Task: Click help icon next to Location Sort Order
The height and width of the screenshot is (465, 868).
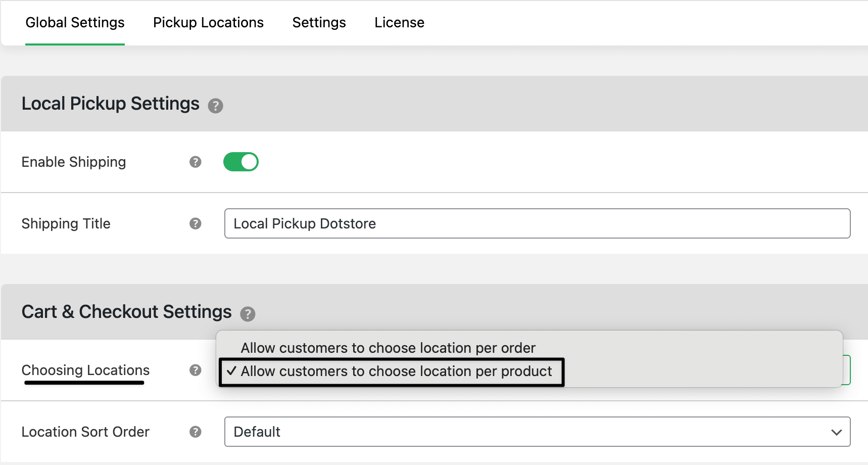Action: tap(196, 432)
